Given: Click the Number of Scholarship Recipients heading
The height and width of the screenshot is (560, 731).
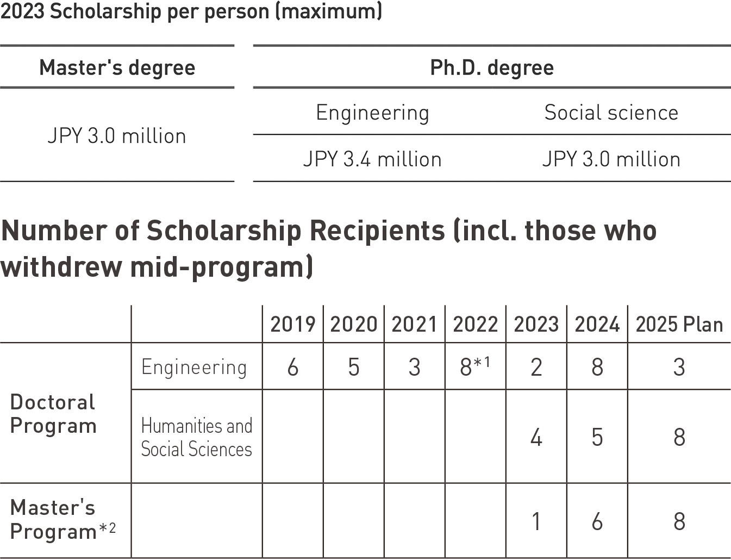Looking at the screenshot, I should pyautogui.click(x=329, y=248).
